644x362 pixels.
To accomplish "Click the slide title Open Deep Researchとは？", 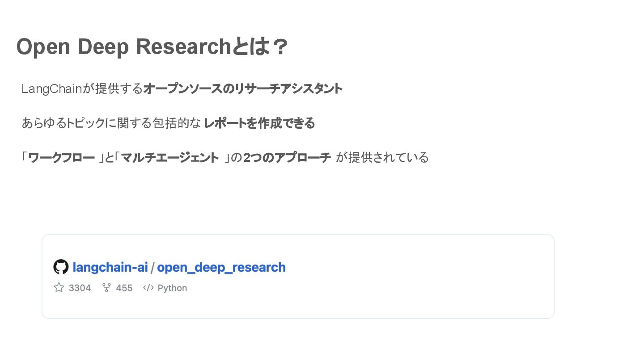I will (152, 46).
